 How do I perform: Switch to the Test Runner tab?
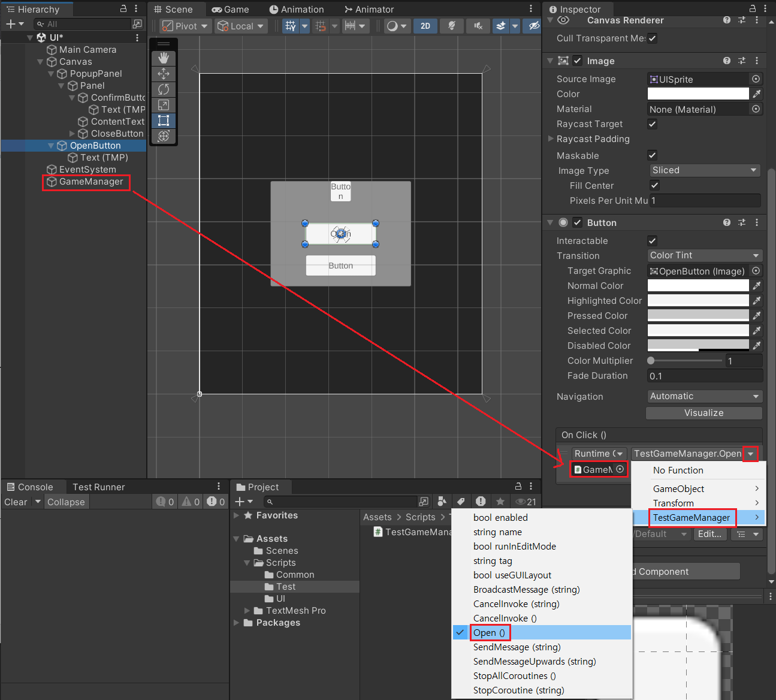click(99, 487)
